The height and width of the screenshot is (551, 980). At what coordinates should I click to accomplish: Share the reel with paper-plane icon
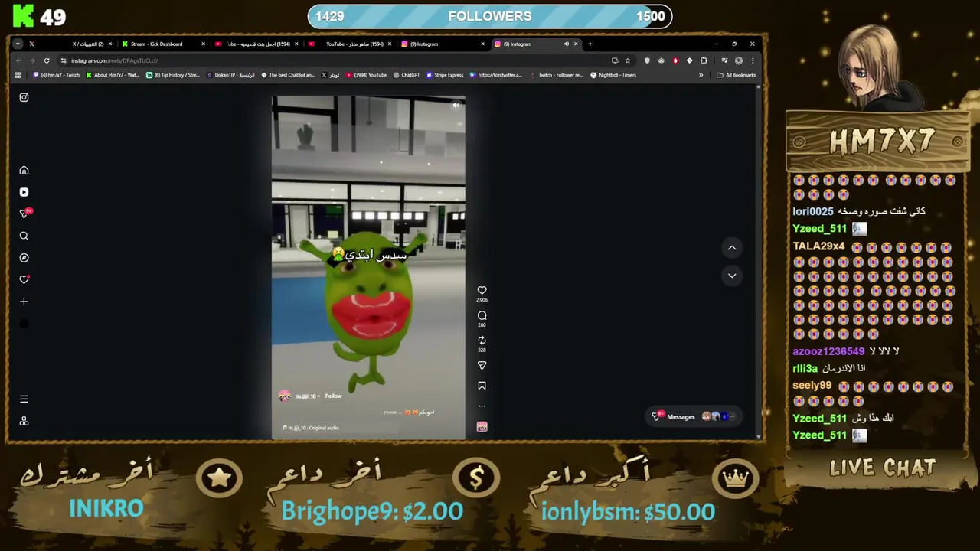coord(482,365)
